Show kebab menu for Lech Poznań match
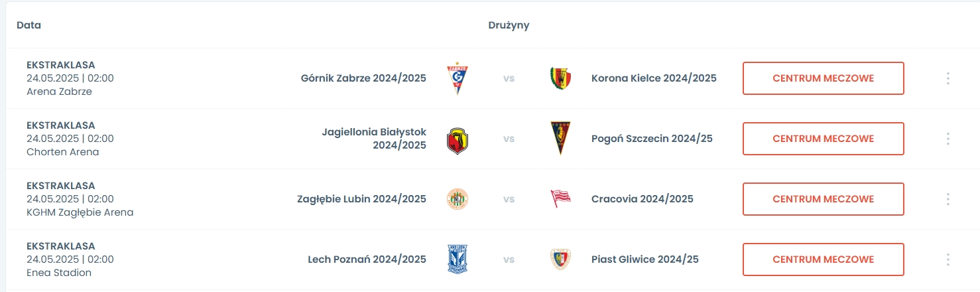The width and height of the screenshot is (980, 292). pyautogui.click(x=948, y=259)
